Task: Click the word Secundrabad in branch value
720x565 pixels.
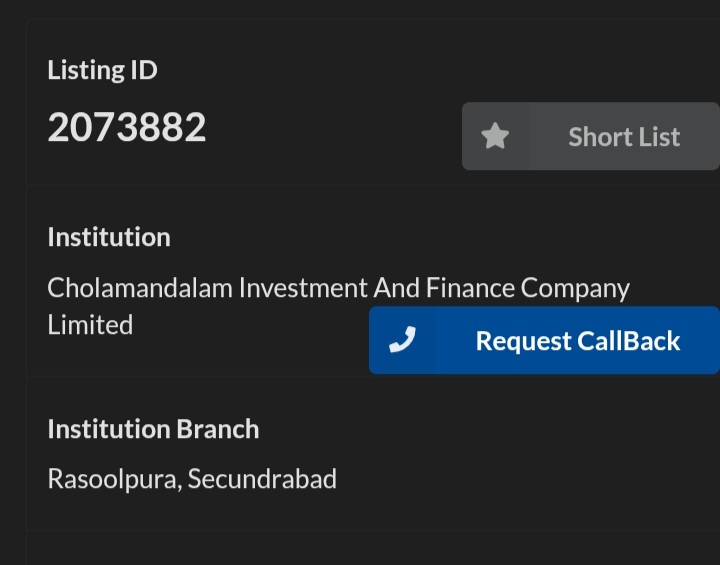Action: point(262,479)
